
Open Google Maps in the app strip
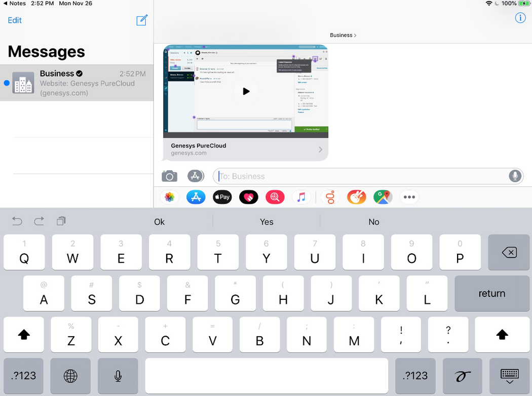(383, 197)
